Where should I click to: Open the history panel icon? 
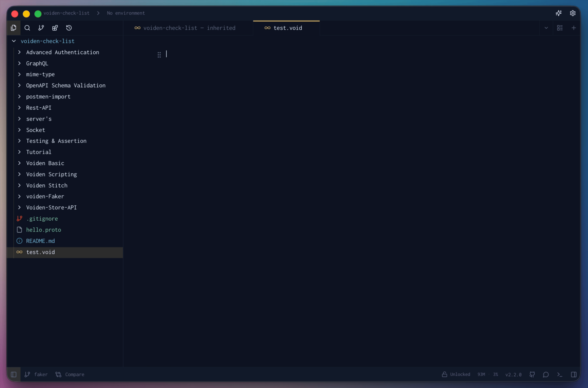(x=69, y=28)
